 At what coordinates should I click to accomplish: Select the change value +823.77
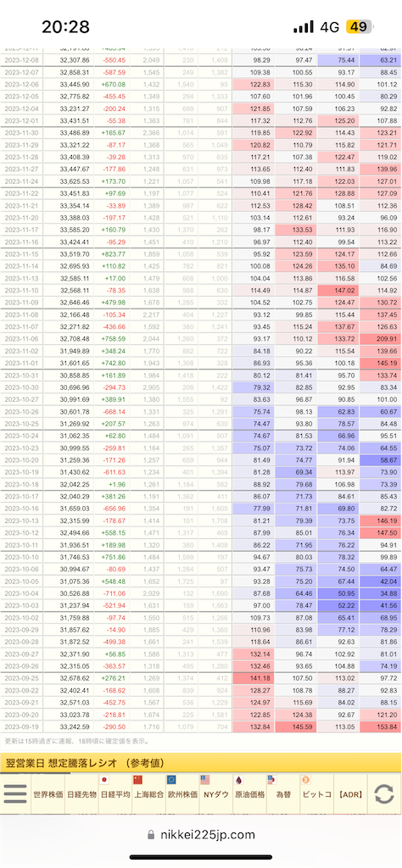pyautogui.click(x=114, y=254)
